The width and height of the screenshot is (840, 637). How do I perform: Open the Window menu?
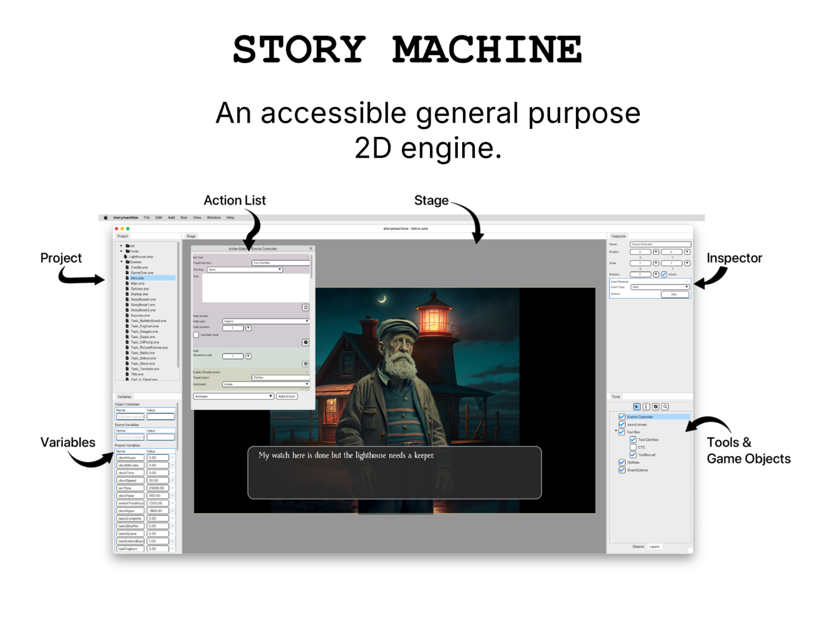pos(214,217)
